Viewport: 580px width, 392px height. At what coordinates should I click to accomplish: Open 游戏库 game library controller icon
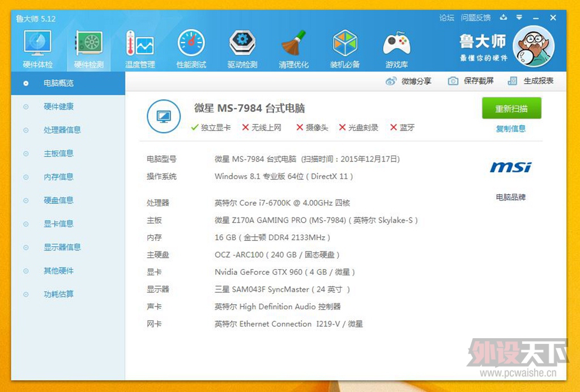pyautogui.click(x=396, y=49)
